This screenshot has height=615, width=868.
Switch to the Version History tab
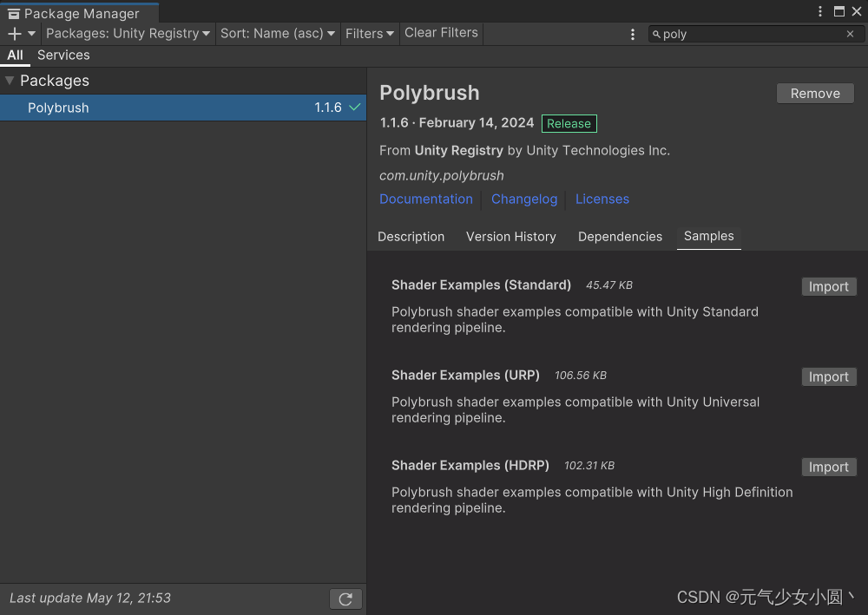[x=511, y=237]
